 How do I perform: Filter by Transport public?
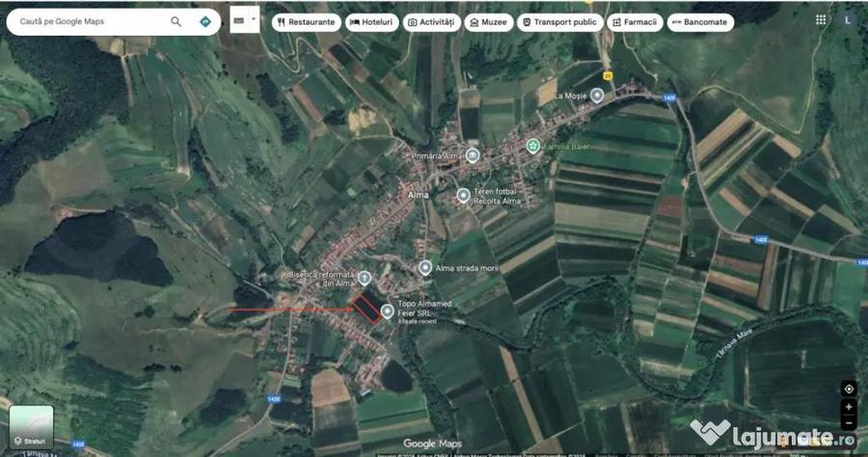(559, 22)
